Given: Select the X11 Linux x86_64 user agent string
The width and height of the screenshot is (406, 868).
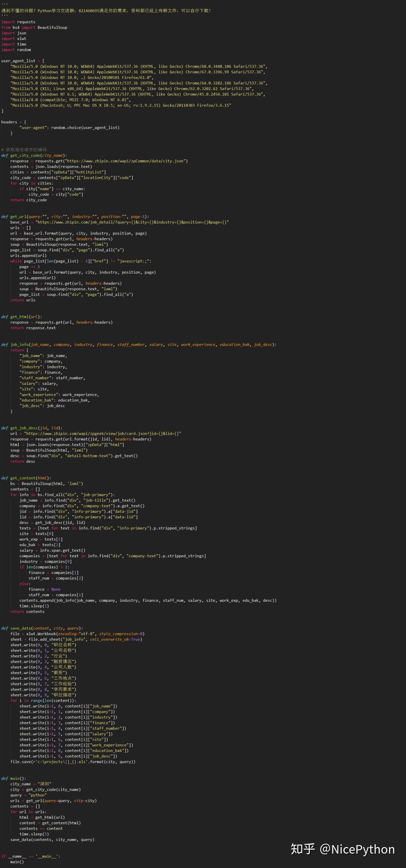Looking at the screenshot, I should 132,89.
